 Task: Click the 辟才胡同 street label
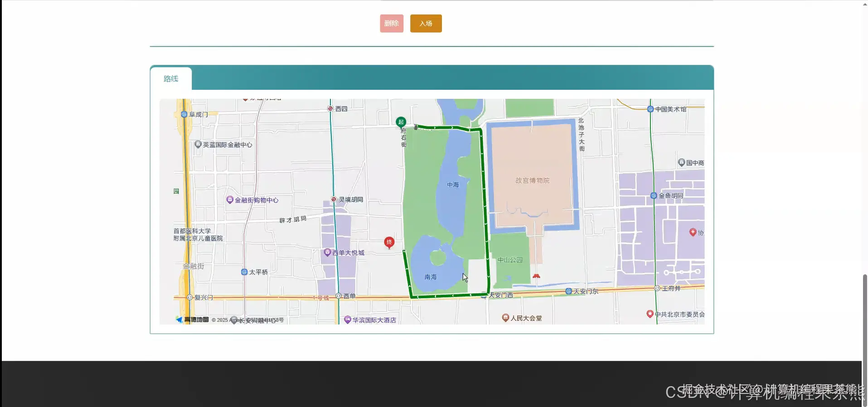click(293, 220)
